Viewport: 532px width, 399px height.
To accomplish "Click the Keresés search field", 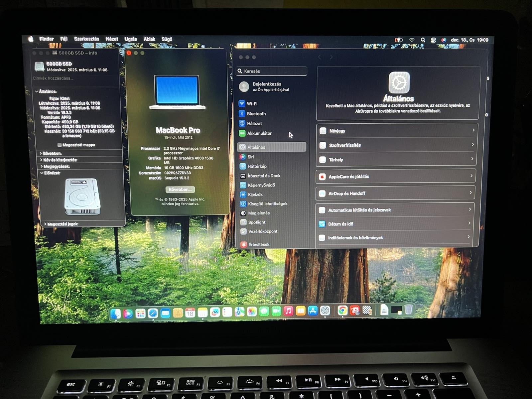I will point(272,71).
